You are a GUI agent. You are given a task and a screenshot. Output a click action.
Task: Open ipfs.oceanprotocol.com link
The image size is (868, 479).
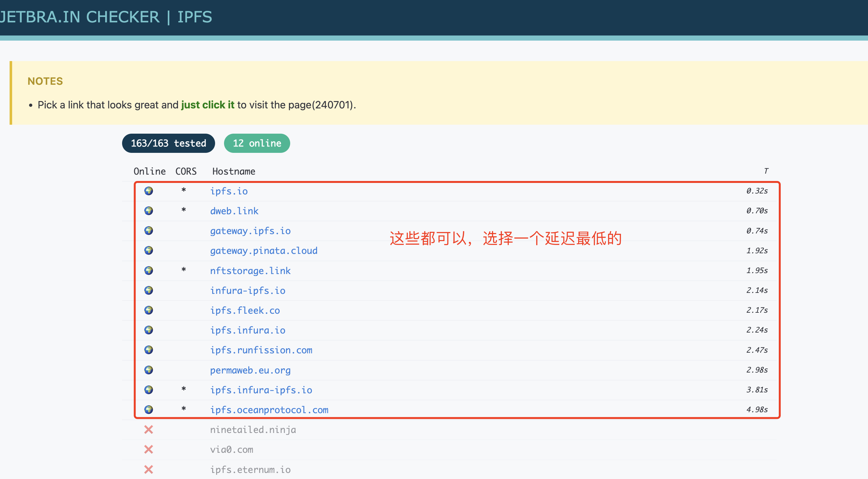269,410
